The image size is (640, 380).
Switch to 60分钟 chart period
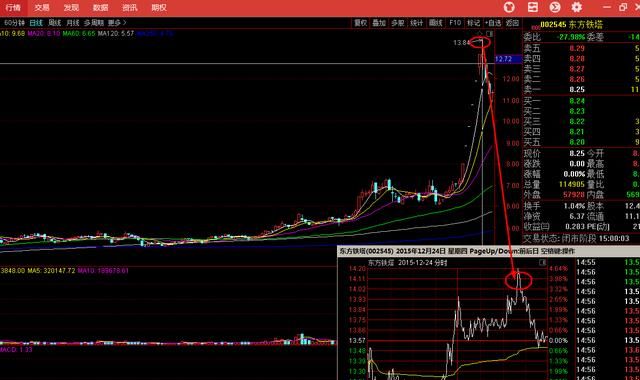pyautogui.click(x=14, y=23)
